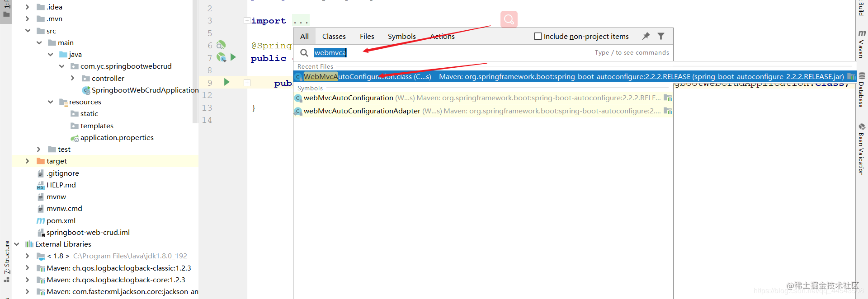Switch to the Actions search tab

tap(442, 36)
